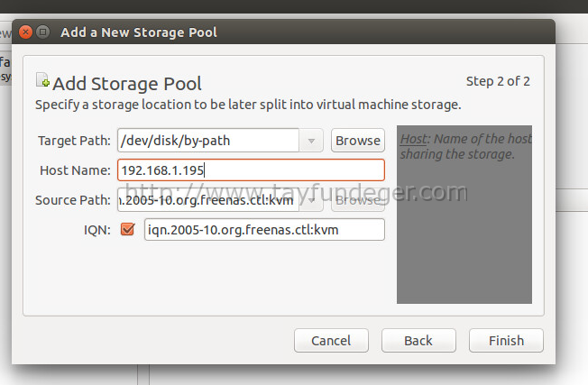Uncheck the IQN checkbox
This screenshot has height=385, width=588.
click(127, 229)
